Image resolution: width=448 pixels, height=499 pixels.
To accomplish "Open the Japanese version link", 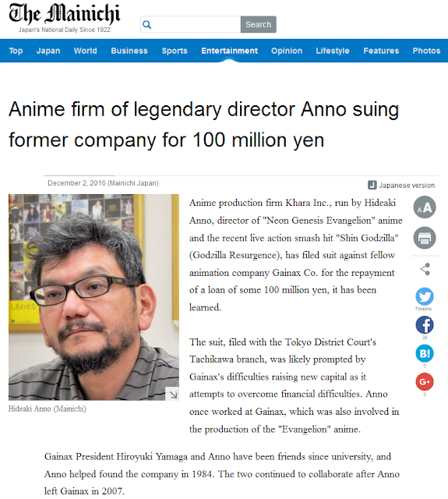I will pos(401,186).
